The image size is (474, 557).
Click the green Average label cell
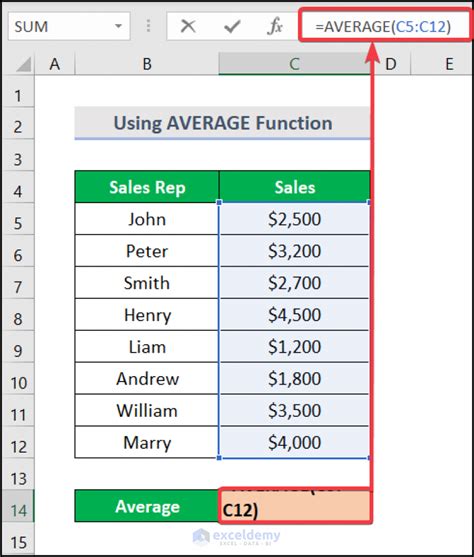click(147, 506)
